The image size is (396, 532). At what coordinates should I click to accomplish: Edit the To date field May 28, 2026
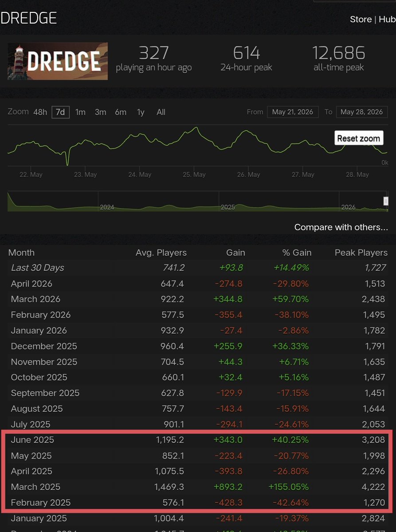point(362,112)
